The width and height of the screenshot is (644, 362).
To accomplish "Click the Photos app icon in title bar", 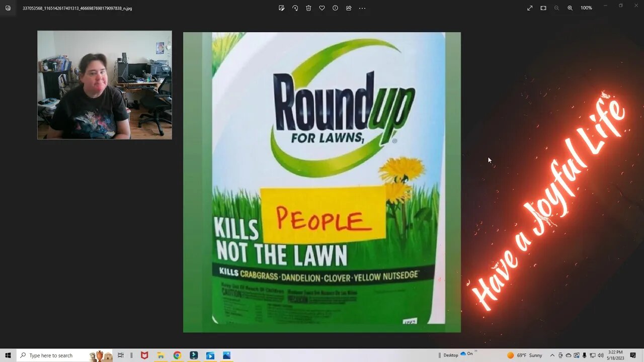I will [8, 8].
